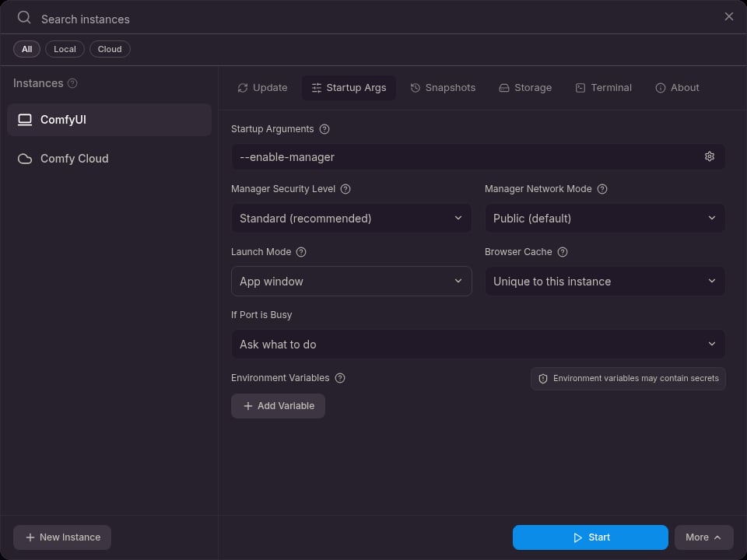Open the If Port is Busy dropdown
747x560 pixels.
tap(479, 345)
